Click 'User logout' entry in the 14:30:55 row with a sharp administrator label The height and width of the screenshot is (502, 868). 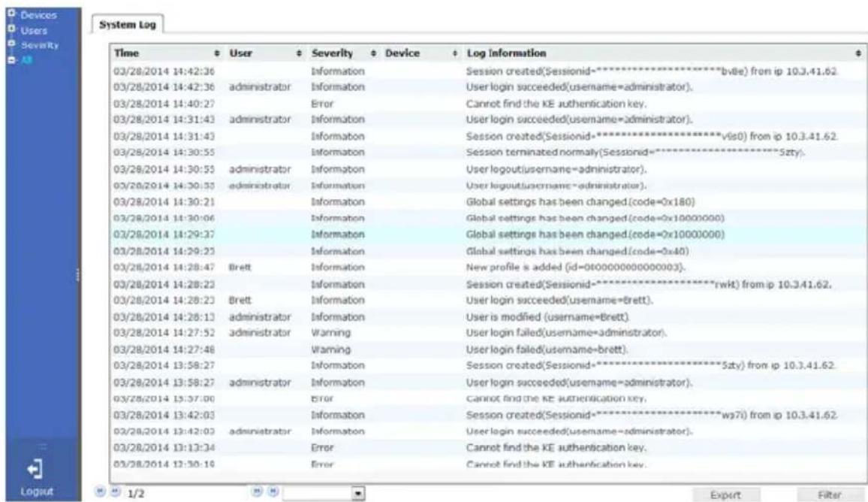[x=556, y=169]
